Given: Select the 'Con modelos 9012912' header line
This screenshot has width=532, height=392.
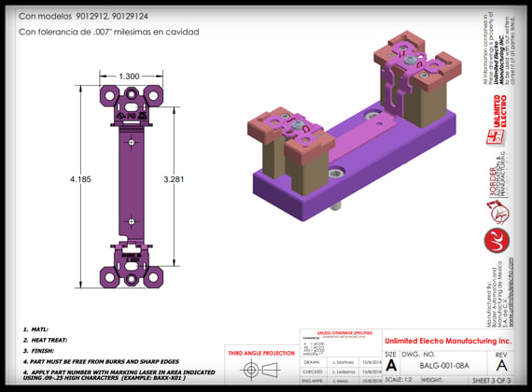Looking at the screenshot, I should [83, 16].
